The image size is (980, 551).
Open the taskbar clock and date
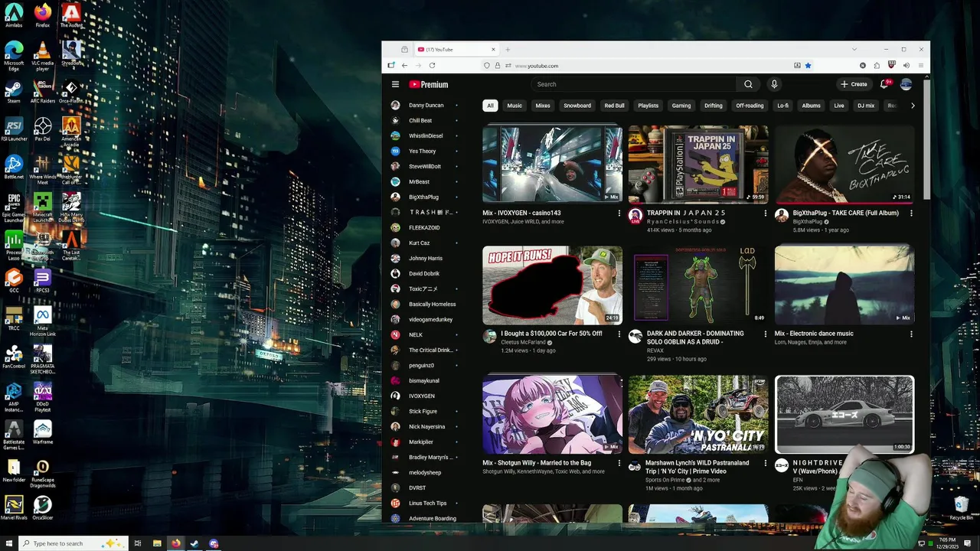tap(946, 543)
